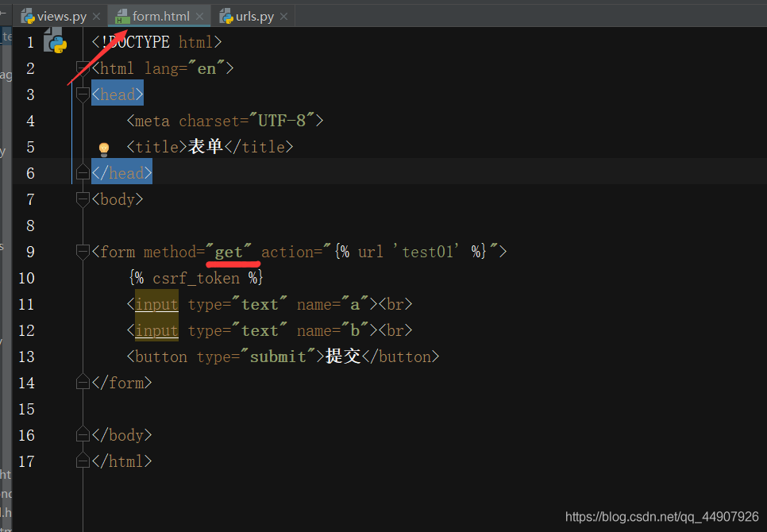Open the urls.py tab
Image resolution: width=767 pixels, height=532 pixels.
tap(254, 17)
